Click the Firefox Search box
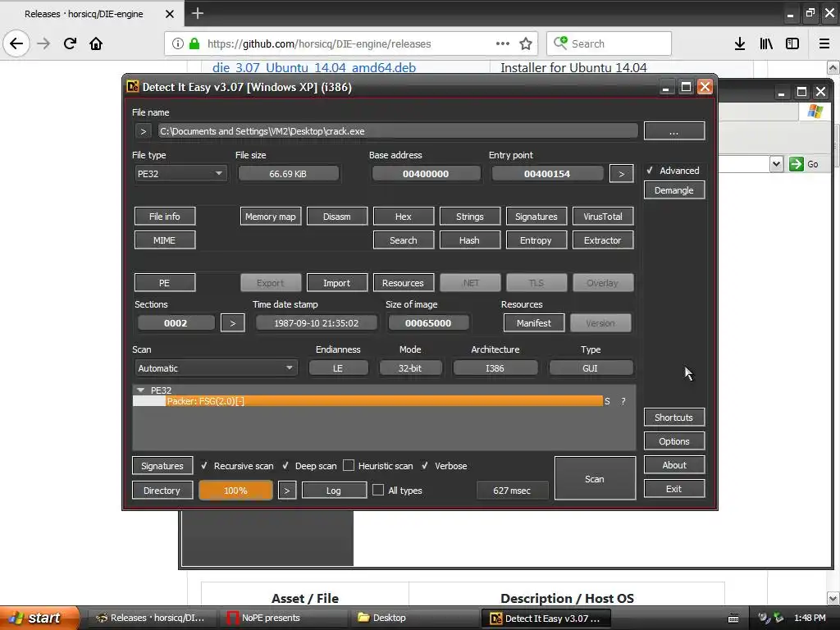840x630 pixels. pos(609,43)
